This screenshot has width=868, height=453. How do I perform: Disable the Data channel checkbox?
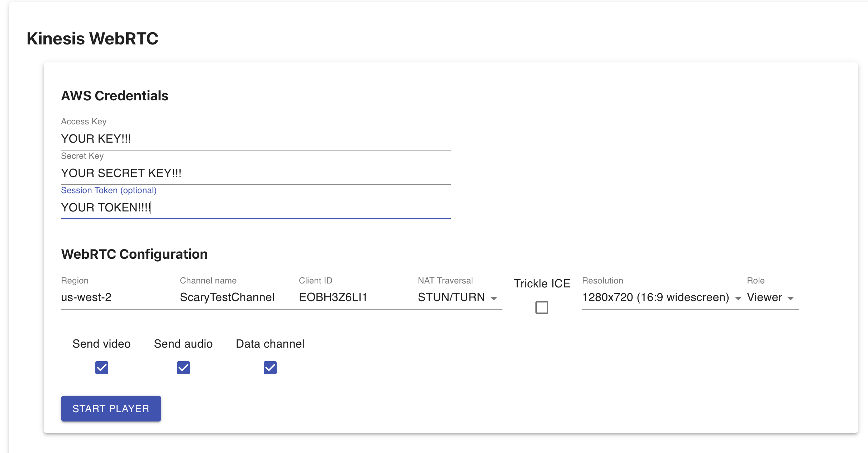tap(270, 368)
